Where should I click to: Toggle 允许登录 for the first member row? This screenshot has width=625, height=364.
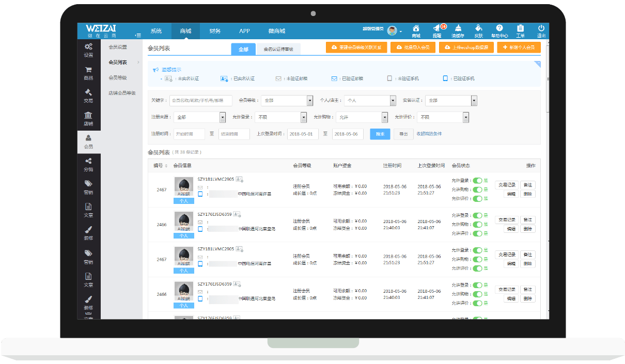[477, 181]
